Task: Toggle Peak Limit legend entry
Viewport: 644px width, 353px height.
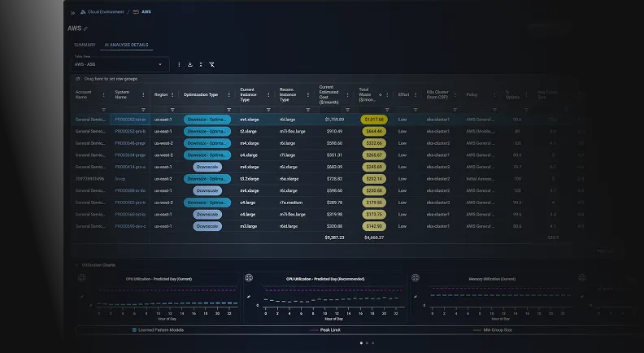Action: click(x=325, y=330)
